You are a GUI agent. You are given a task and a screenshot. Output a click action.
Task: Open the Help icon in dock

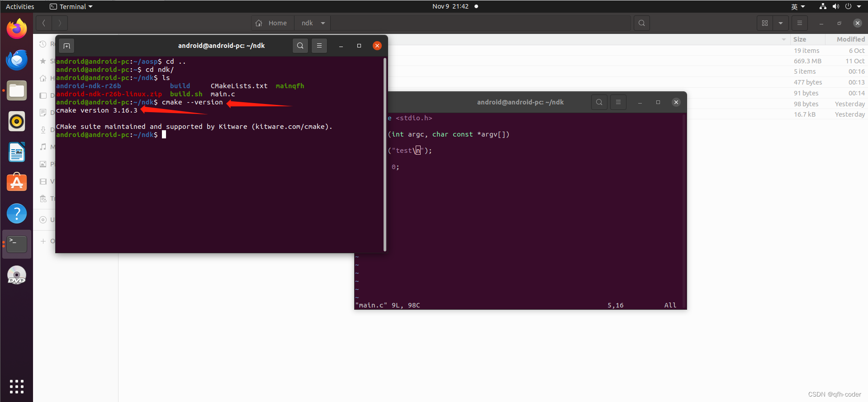click(17, 213)
